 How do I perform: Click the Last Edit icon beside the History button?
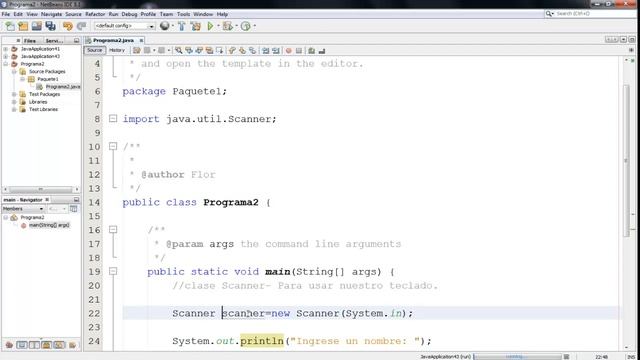pos(136,51)
